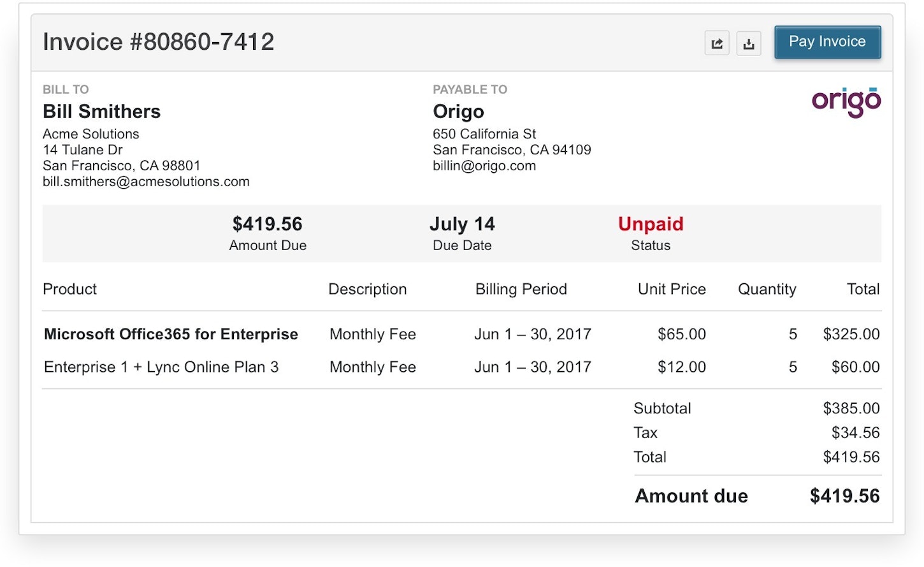Click the Quantity column header

[767, 289]
